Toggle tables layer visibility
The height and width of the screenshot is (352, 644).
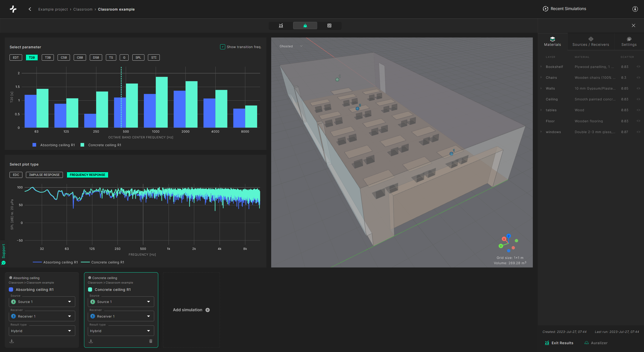click(x=638, y=110)
